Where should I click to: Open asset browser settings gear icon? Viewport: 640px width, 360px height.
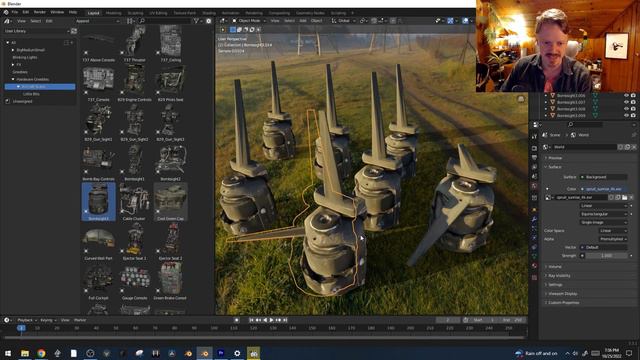click(209, 21)
